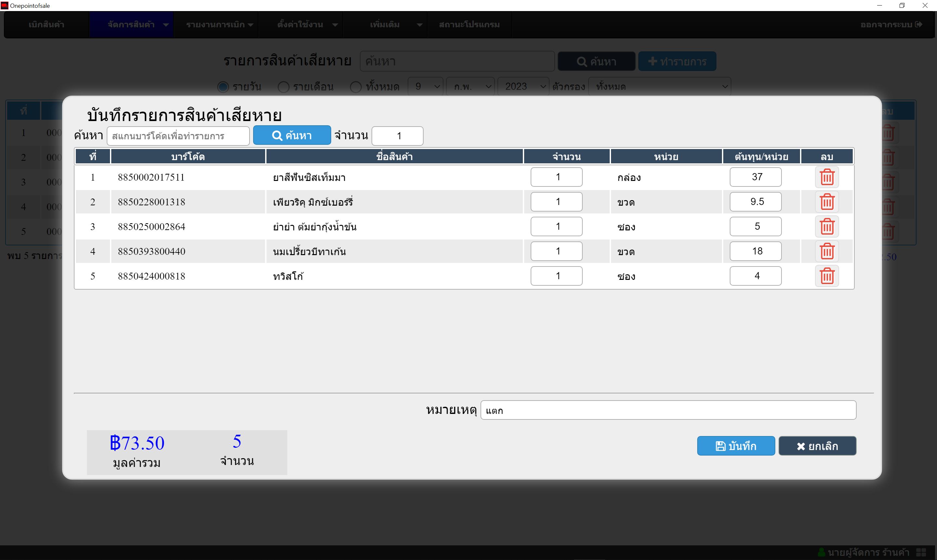Image resolution: width=937 pixels, height=560 pixels.
Task: Click the ชื่อสินค้า column header
Action: pos(394,156)
